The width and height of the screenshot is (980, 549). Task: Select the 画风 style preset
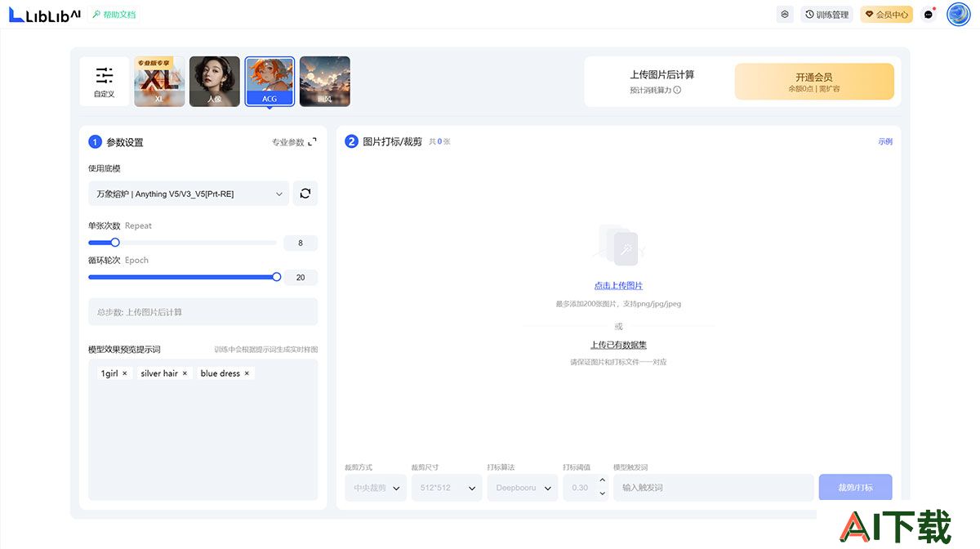[325, 82]
